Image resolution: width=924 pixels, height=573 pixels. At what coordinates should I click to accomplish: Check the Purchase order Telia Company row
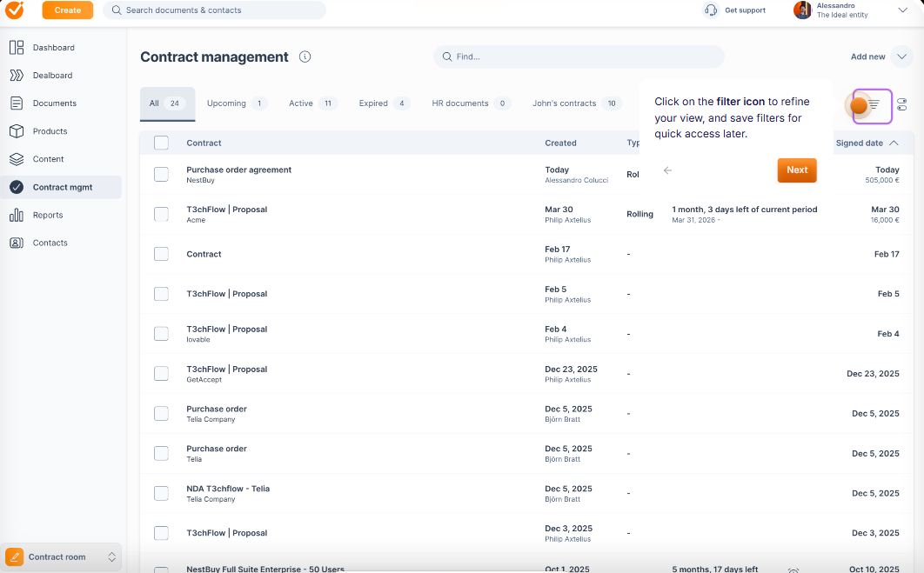point(161,413)
